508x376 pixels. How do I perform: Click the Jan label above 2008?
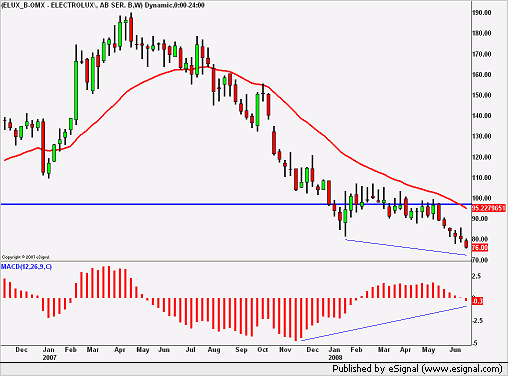tap(334, 350)
